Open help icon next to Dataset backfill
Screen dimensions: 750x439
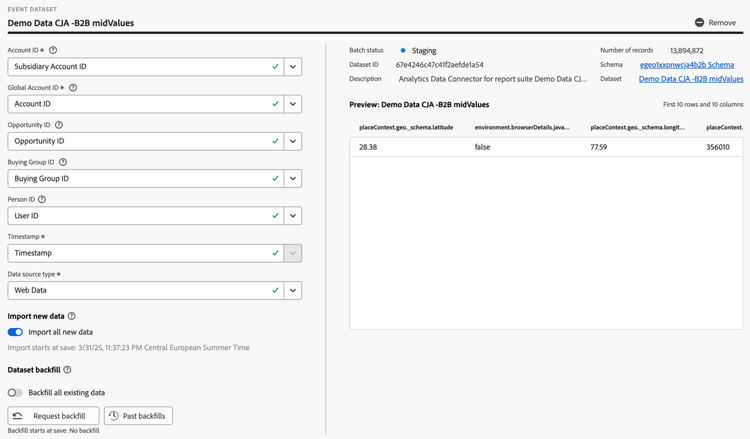[67, 370]
